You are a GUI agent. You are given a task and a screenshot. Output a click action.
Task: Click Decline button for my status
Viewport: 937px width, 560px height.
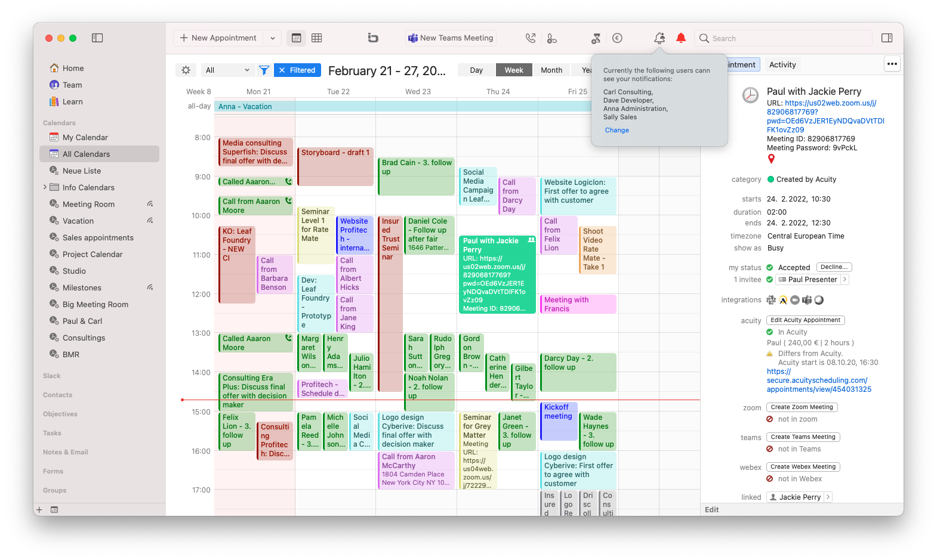834,267
